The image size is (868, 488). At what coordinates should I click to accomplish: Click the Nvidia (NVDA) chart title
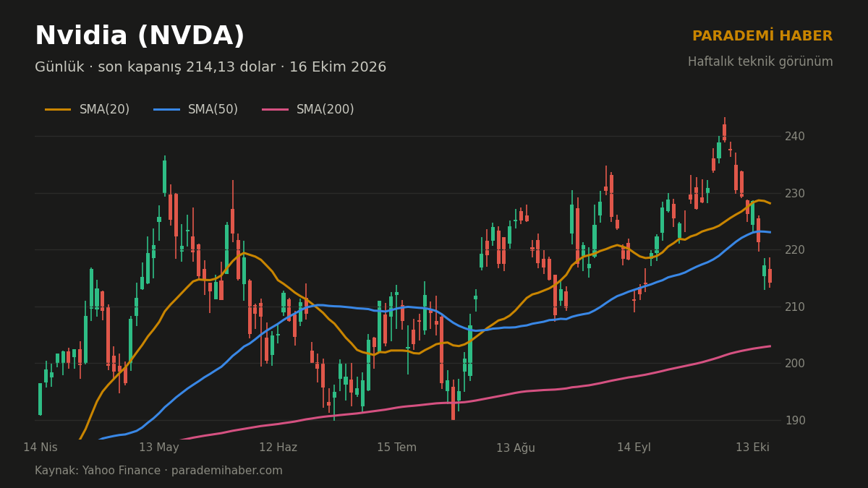140,37
